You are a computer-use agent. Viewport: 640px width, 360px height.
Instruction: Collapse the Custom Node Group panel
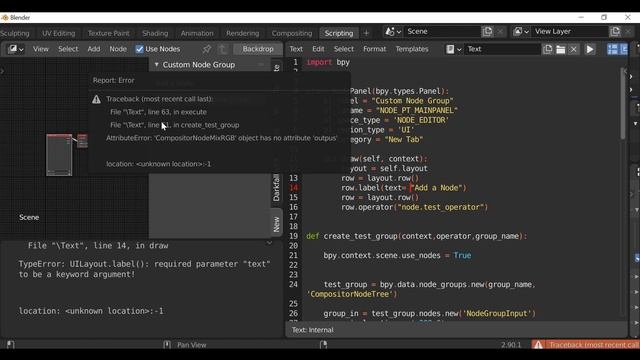[156, 64]
